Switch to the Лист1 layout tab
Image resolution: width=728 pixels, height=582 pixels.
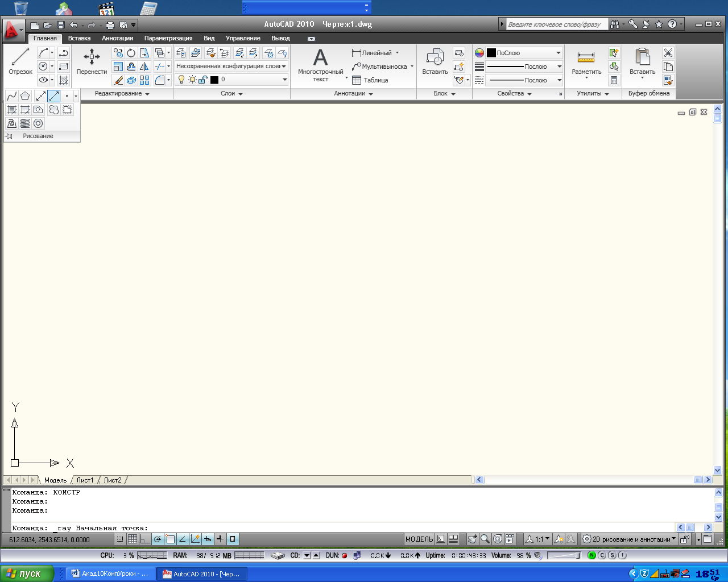[x=85, y=480]
